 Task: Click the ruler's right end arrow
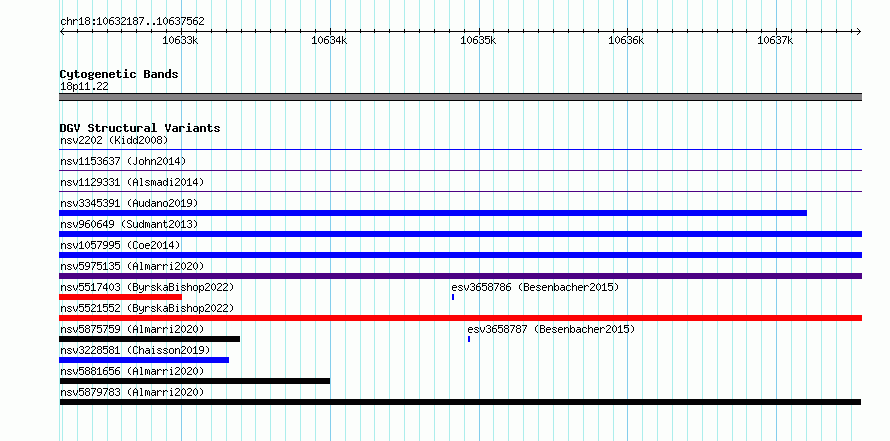click(x=859, y=31)
